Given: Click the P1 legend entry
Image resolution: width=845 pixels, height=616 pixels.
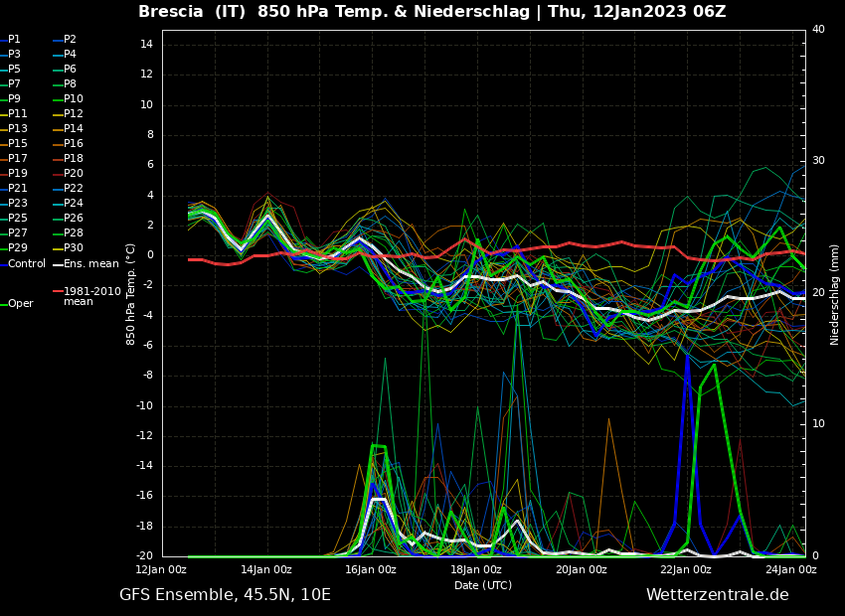Looking at the screenshot, I should (x=14, y=40).
